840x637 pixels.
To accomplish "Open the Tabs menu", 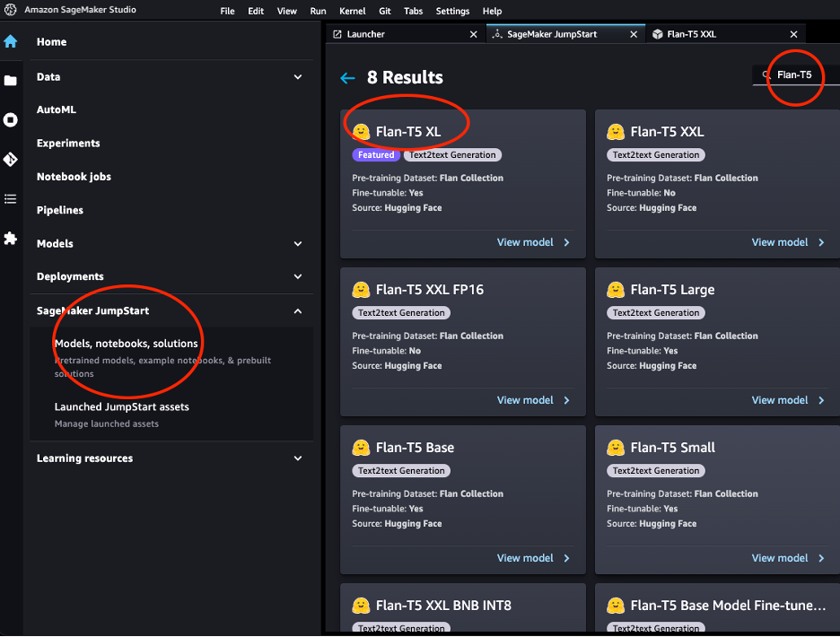I will pos(413,11).
